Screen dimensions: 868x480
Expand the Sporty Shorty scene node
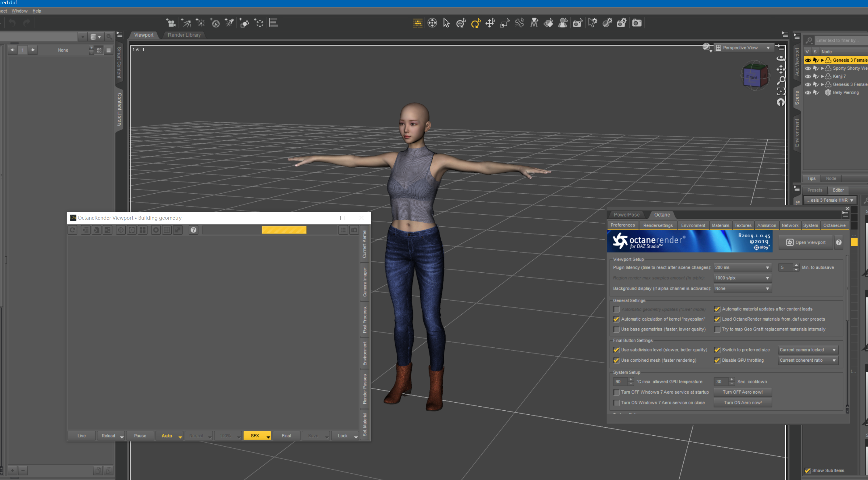823,68
